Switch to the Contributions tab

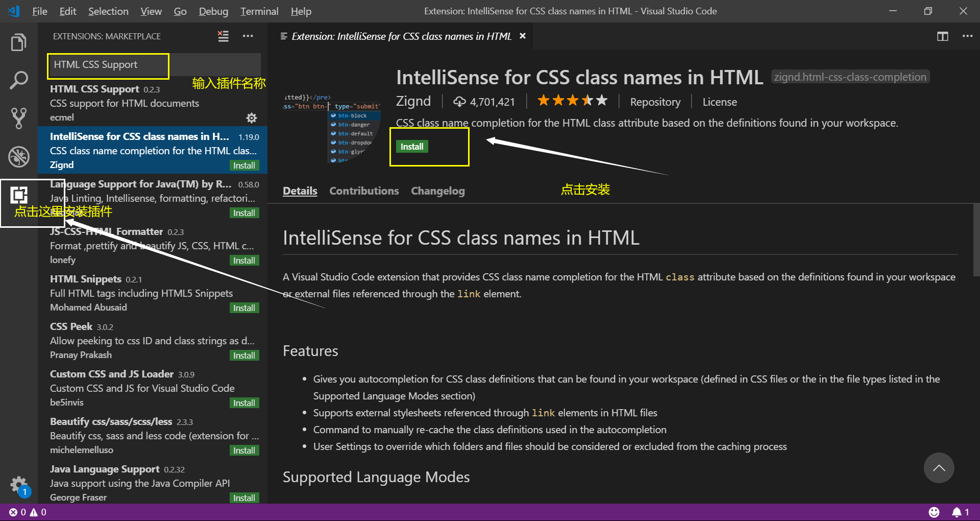(x=364, y=191)
